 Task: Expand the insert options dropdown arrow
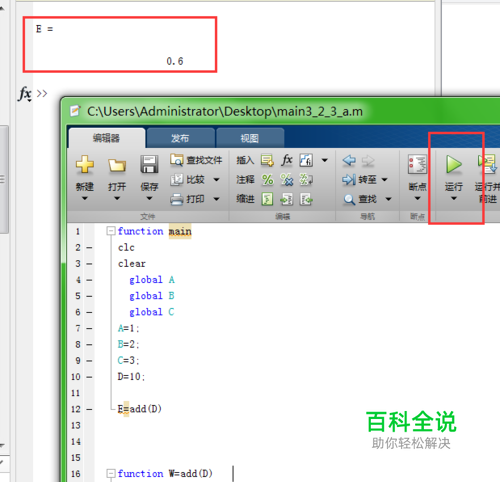click(324, 160)
